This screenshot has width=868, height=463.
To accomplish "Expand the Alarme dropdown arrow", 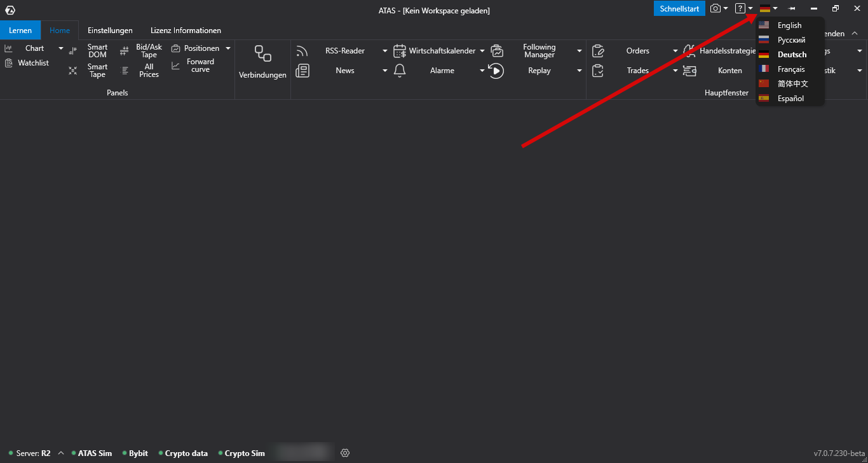I will coord(482,71).
